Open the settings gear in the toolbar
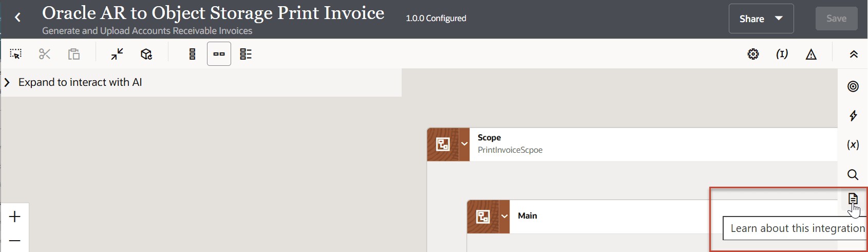 (753, 54)
